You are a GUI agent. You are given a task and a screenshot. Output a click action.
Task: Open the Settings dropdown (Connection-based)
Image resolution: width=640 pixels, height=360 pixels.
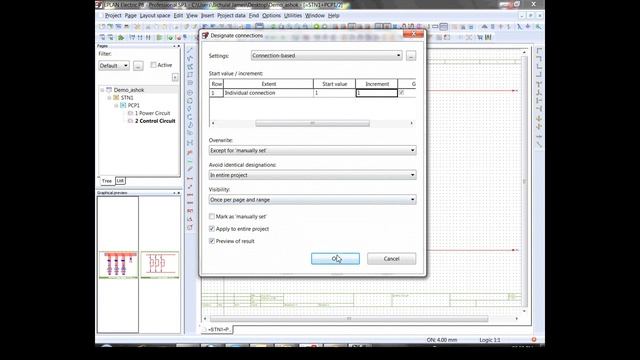pos(327,56)
